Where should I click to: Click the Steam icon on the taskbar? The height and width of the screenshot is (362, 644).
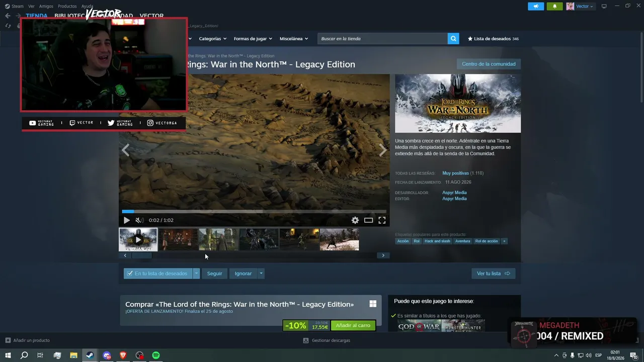tap(90, 355)
